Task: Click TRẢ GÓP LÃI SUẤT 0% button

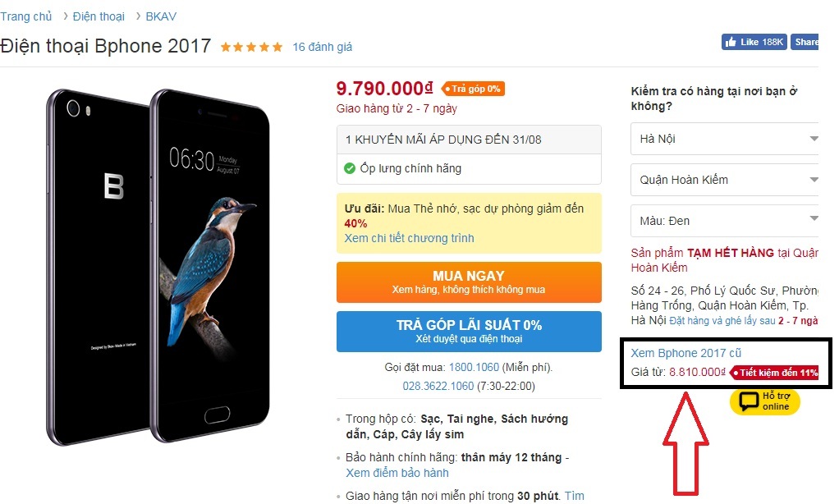Action: click(469, 331)
